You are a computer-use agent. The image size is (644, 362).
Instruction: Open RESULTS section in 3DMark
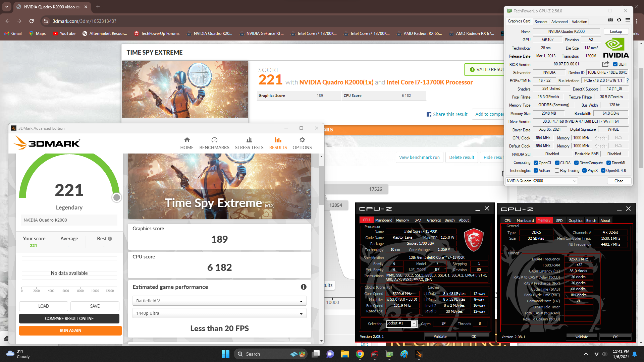point(278,143)
